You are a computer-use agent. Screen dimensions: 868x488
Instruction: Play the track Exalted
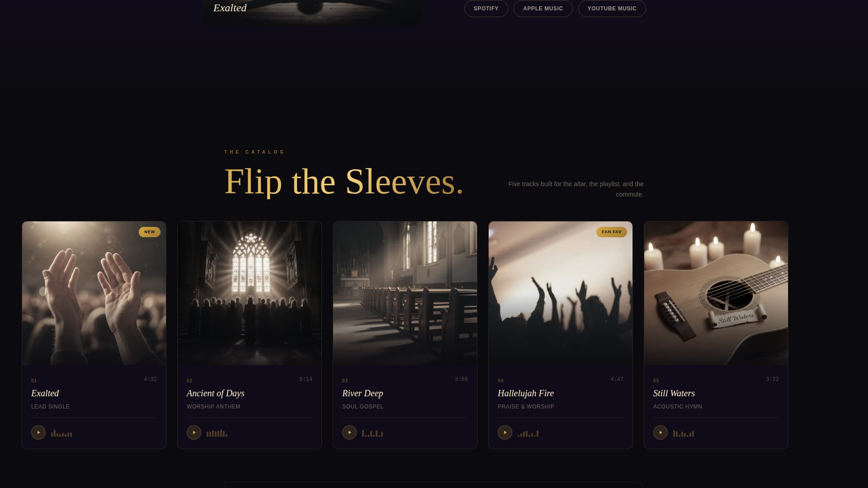38,432
